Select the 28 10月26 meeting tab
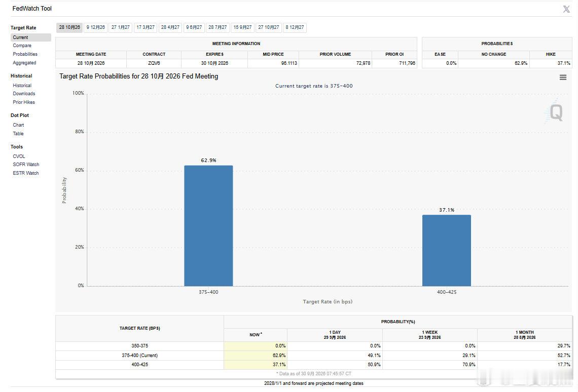The width and height of the screenshot is (578, 392). point(69,28)
